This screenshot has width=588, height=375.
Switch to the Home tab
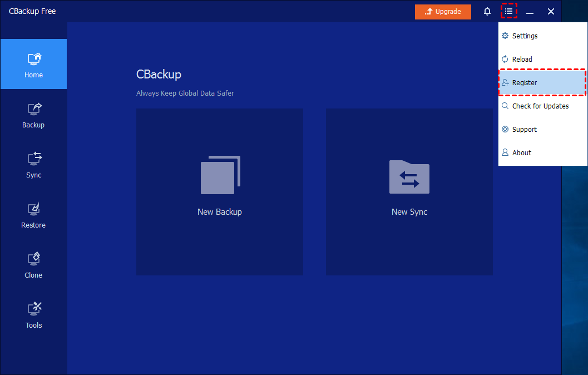point(33,65)
